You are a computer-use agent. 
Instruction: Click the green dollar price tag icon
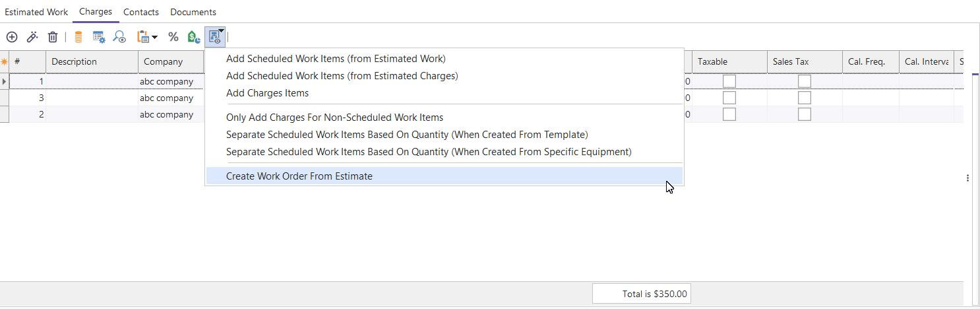tap(194, 37)
